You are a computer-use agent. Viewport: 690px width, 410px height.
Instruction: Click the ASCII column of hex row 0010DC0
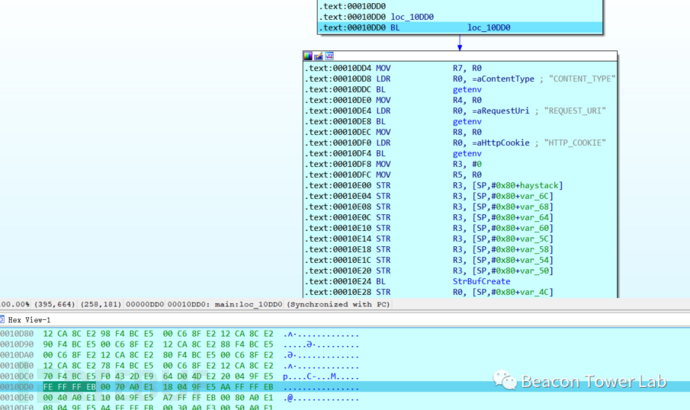click(x=321, y=377)
